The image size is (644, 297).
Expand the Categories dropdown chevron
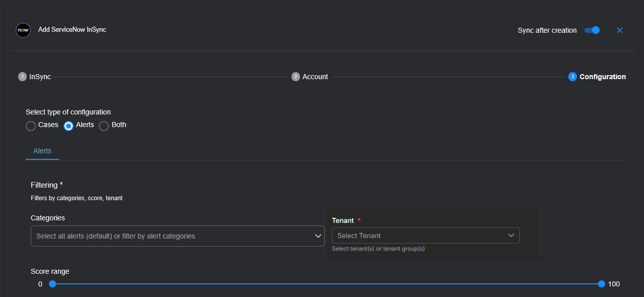tap(318, 236)
